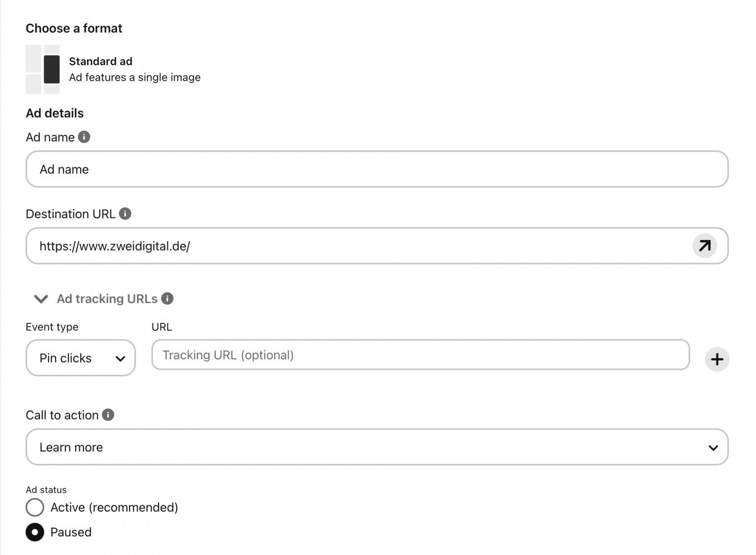The height and width of the screenshot is (555, 756).
Task: Select the Standard ad format thumbnail
Action: (x=43, y=69)
